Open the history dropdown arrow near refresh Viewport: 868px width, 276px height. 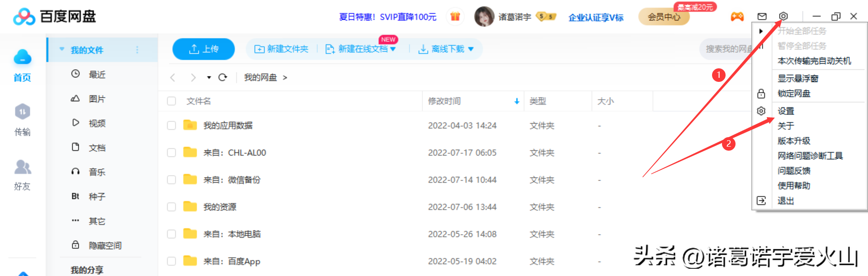tap(209, 78)
